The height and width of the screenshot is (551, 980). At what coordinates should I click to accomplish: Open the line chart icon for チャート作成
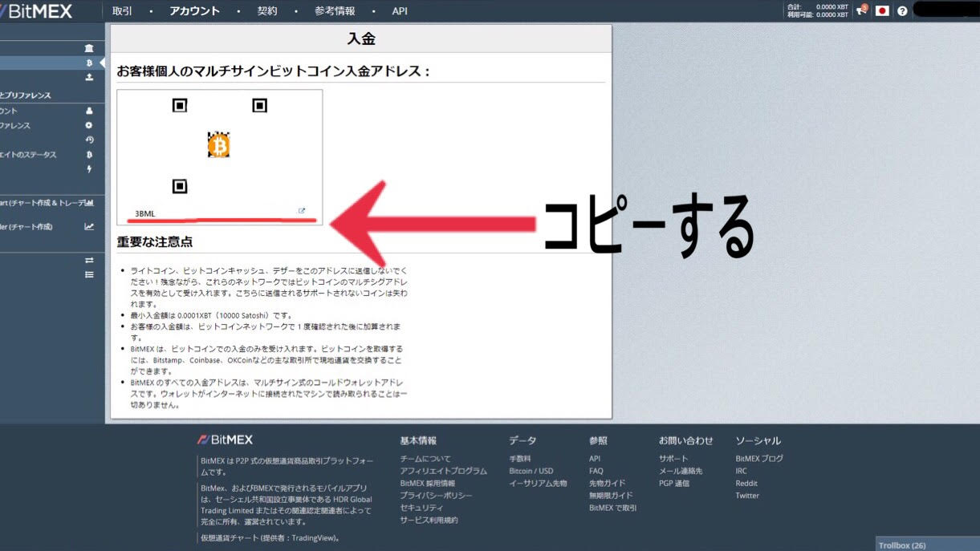point(89,227)
